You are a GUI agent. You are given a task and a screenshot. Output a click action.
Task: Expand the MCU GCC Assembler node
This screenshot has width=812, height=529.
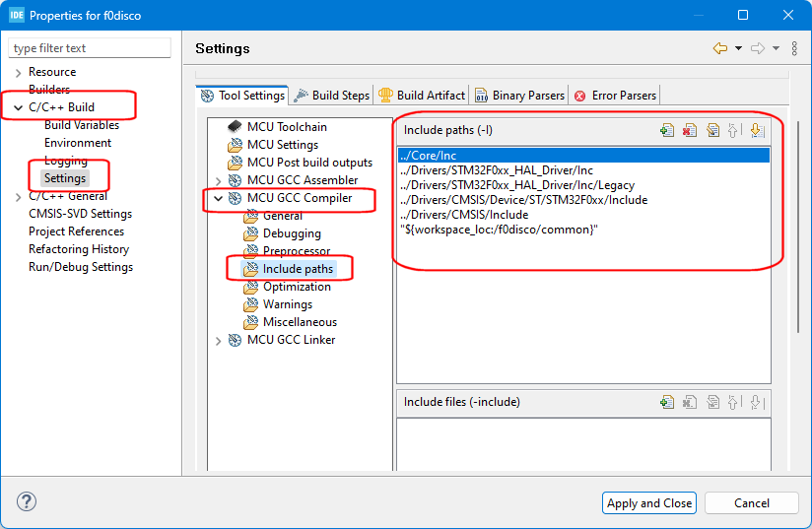[218, 180]
